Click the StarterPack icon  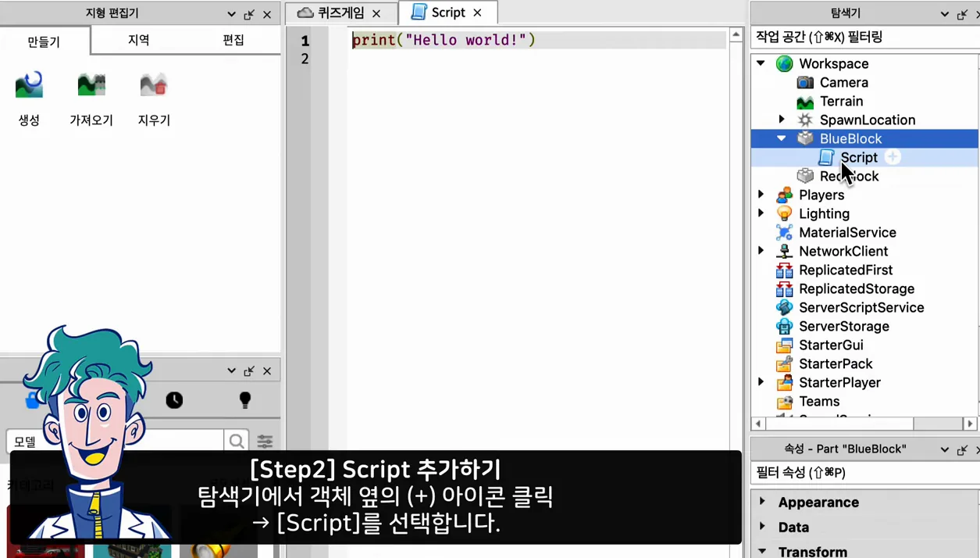784,363
